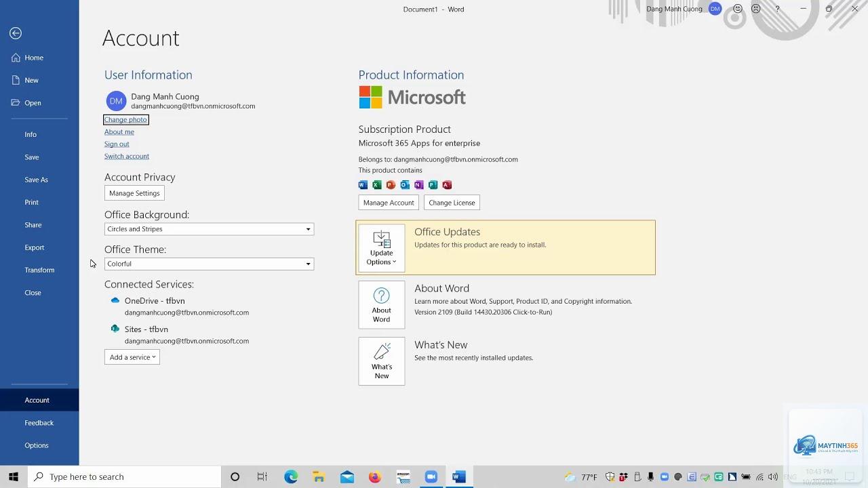Click the OneNote app icon under product contents
Viewport: 868px width, 488px height.
[x=418, y=185]
